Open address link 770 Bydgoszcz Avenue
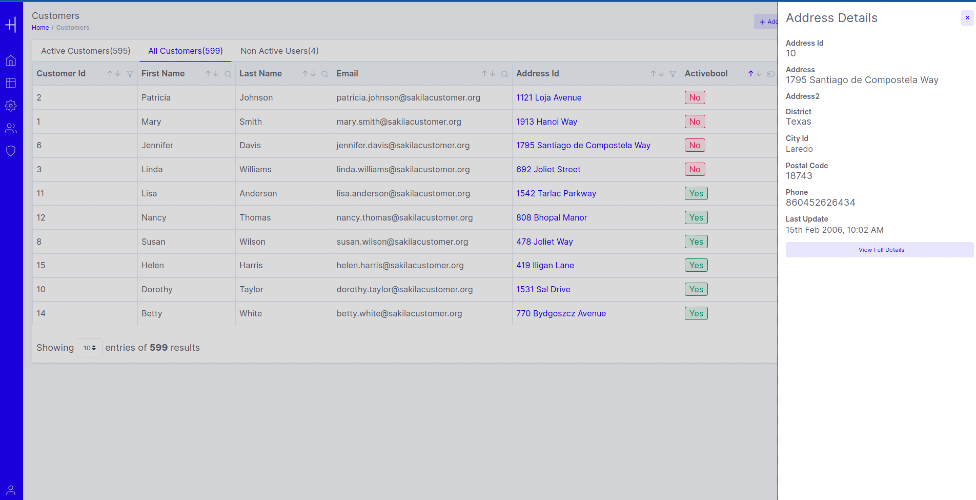The height and width of the screenshot is (500, 976). click(561, 314)
